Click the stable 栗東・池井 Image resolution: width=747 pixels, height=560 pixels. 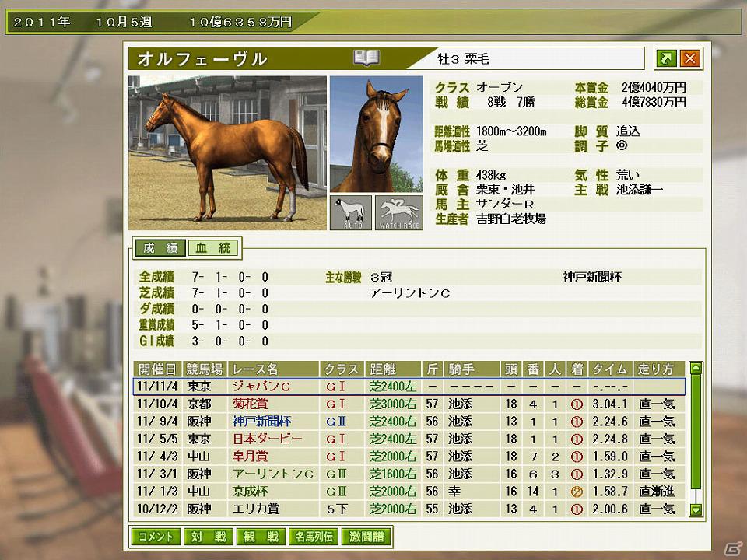click(505, 190)
